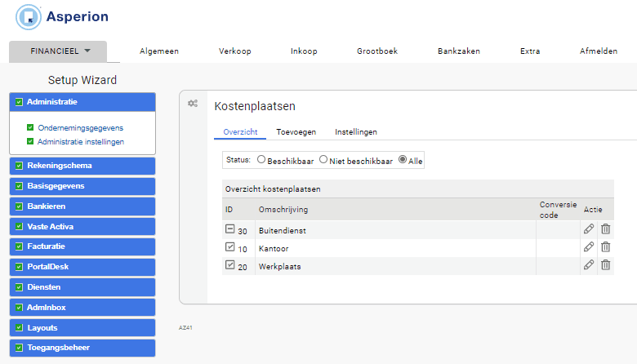Toggle the status checkbox of ID 10
Screen dimensions: 637x364
click(x=230, y=246)
